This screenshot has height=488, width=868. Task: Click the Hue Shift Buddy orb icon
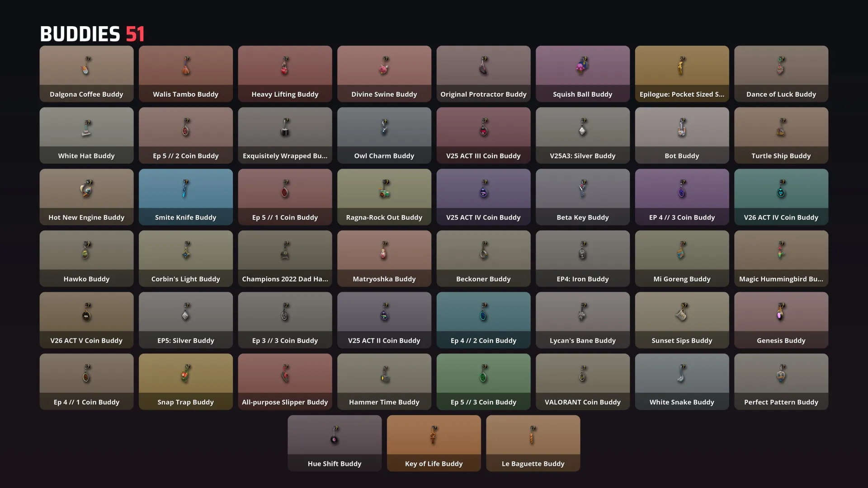pyautogui.click(x=335, y=435)
